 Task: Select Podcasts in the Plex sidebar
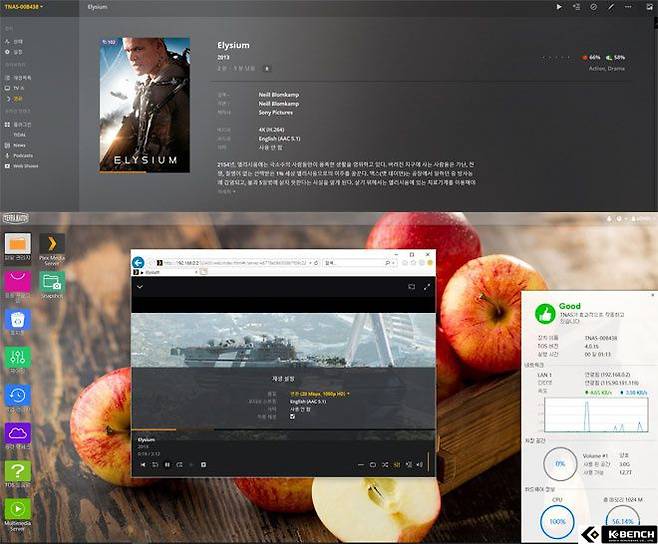click(x=23, y=156)
